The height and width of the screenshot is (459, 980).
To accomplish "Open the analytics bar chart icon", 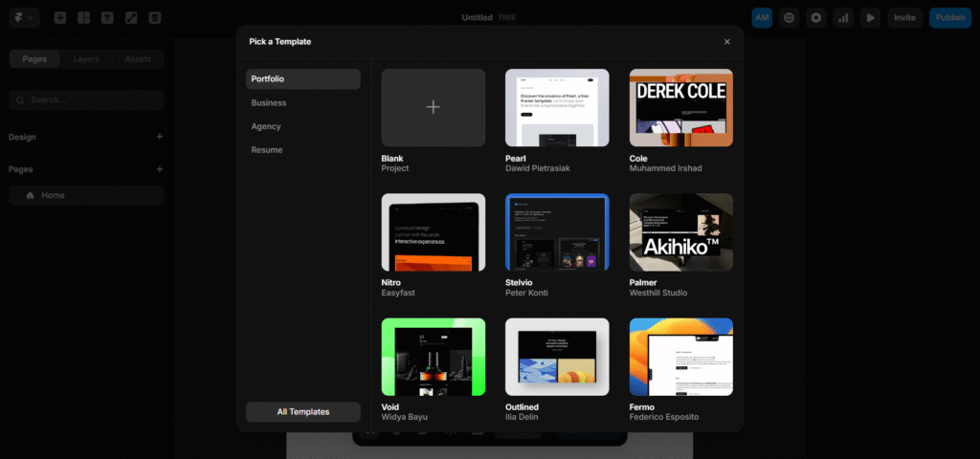I will (x=843, y=17).
